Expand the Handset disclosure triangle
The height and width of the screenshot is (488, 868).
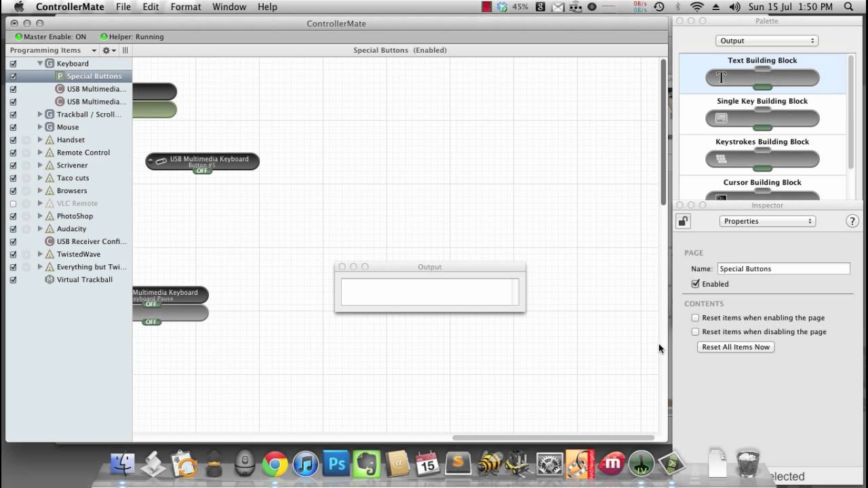tap(40, 140)
